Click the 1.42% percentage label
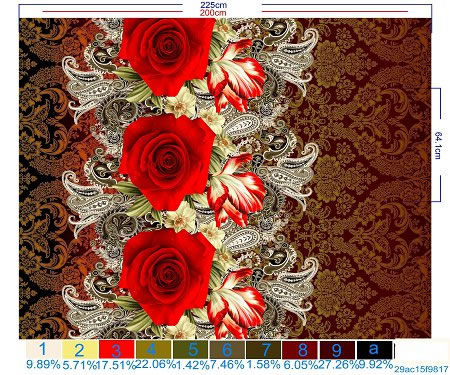 pyautogui.click(x=192, y=365)
